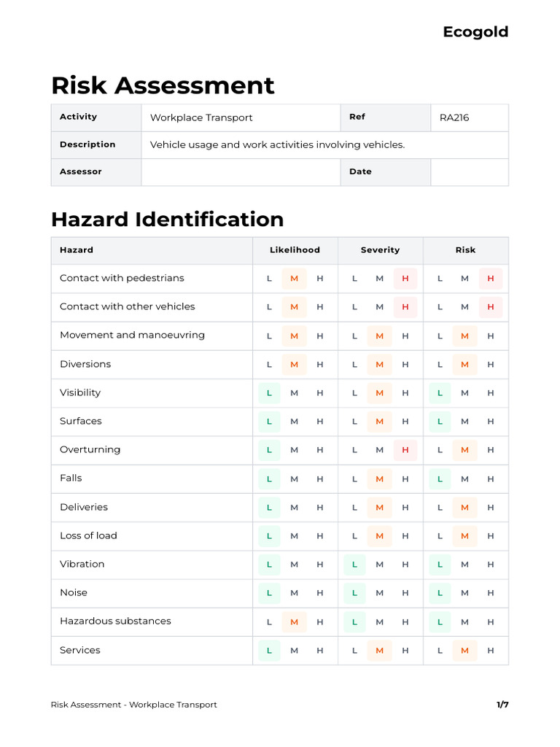
Task: Choose Low likelihood for Hazardous substances
Action: pyautogui.click(x=269, y=622)
